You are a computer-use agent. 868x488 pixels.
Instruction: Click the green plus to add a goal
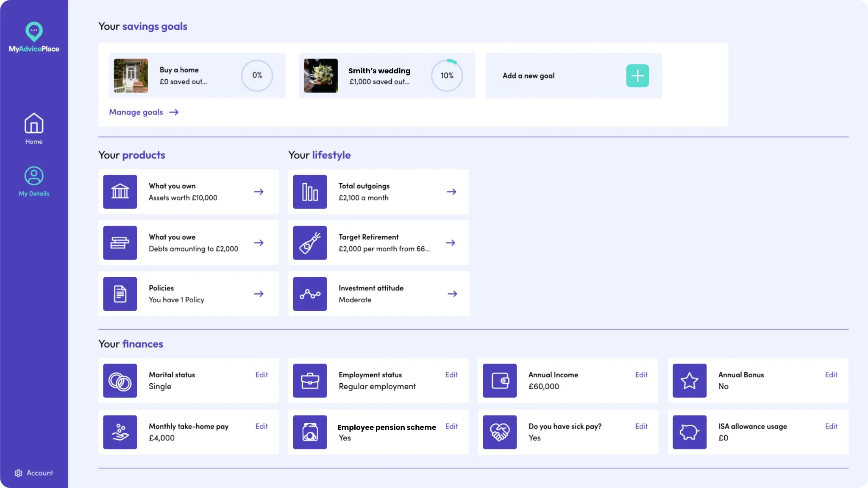point(637,76)
